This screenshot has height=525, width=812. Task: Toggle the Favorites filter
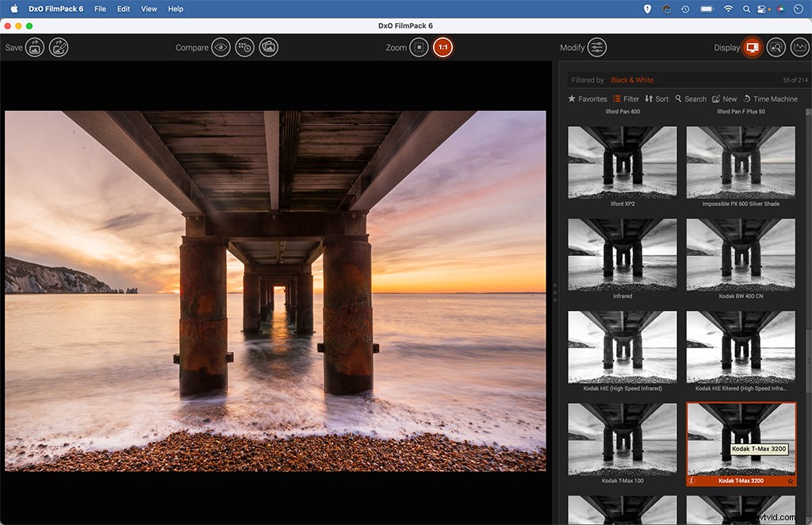point(587,98)
